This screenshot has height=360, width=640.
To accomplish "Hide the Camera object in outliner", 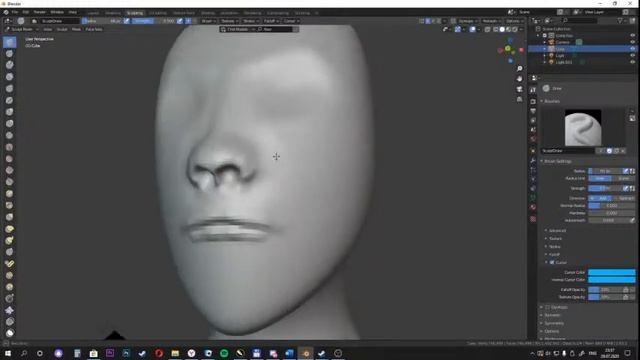I will (632, 42).
